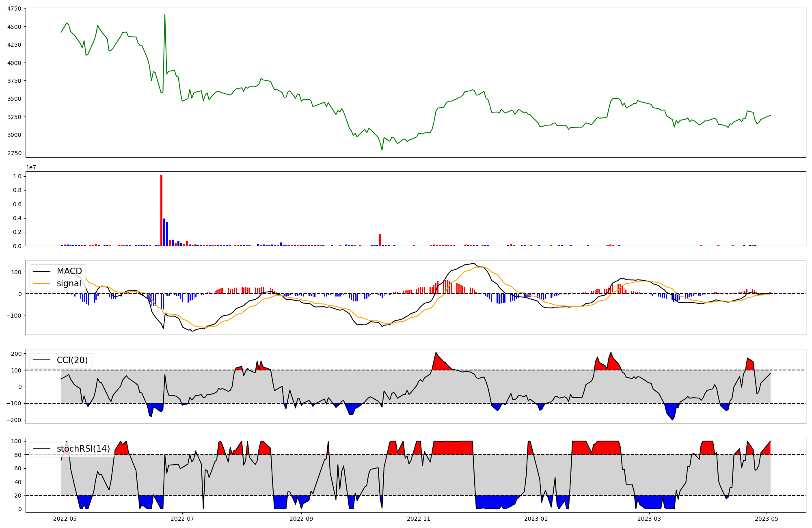Click the 2022-09 date tick label

301,519
